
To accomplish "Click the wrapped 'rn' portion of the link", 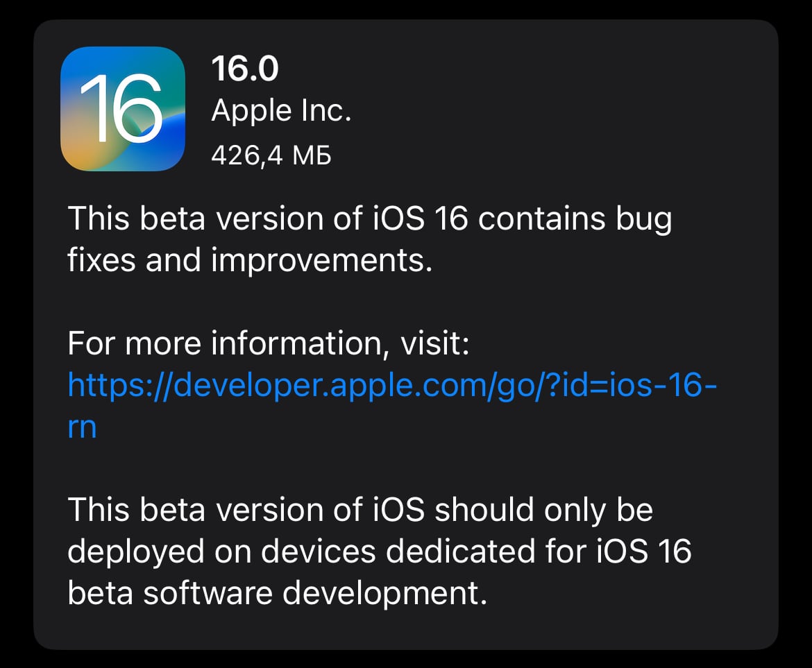I will 81,428.
